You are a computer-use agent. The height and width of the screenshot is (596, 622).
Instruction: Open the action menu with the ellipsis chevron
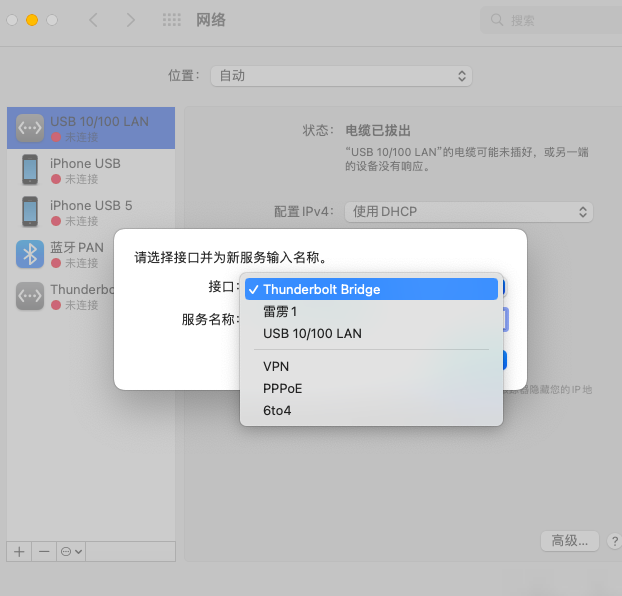(x=71, y=552)
